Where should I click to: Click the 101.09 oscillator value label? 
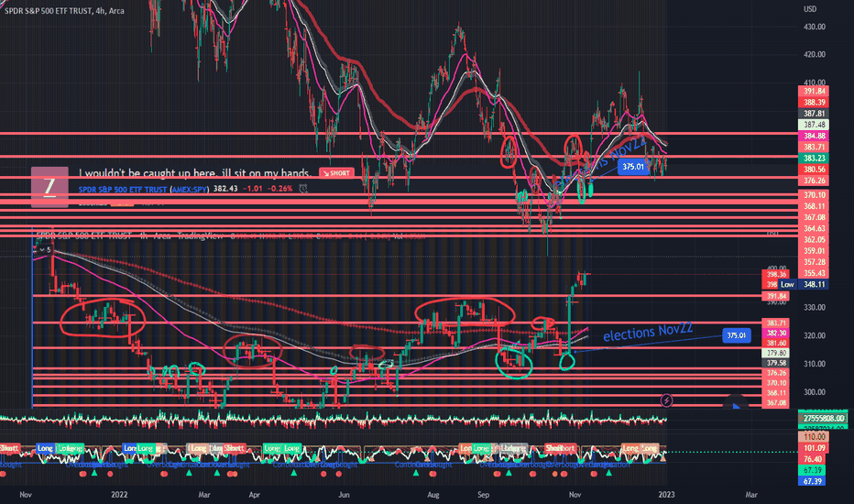814,448
